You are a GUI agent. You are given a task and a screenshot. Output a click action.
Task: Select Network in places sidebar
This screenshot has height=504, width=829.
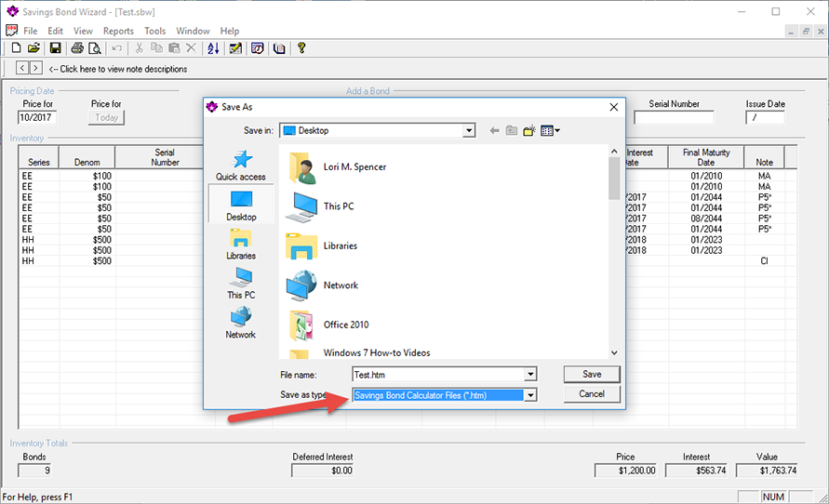(241, 323)
